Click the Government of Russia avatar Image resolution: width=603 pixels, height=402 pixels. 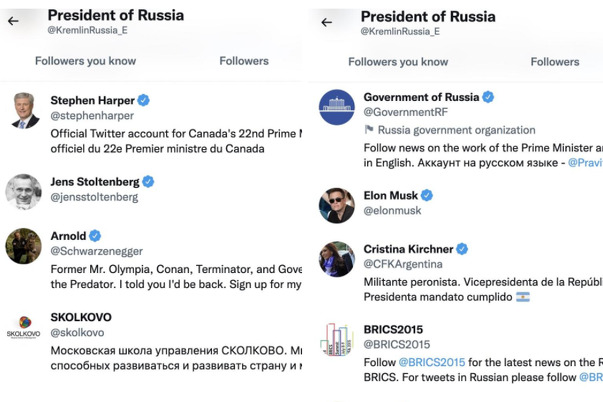pyautogui.click(x=336, y=107)
